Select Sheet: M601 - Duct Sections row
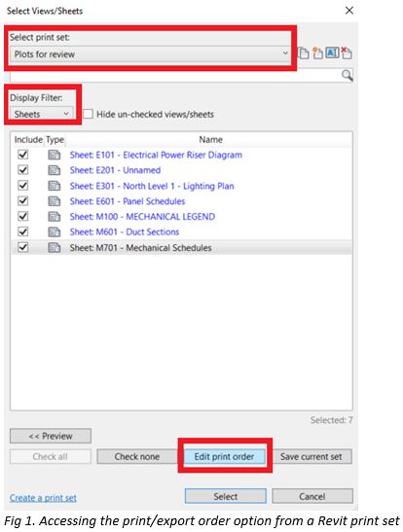403x532 pixels. pyautogui.click(x=182, y=232)
